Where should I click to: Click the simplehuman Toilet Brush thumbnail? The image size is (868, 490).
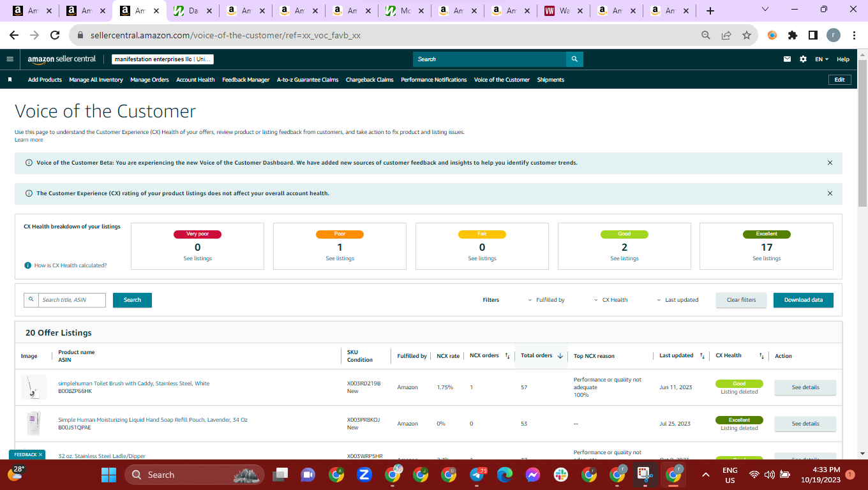[33, 387]
